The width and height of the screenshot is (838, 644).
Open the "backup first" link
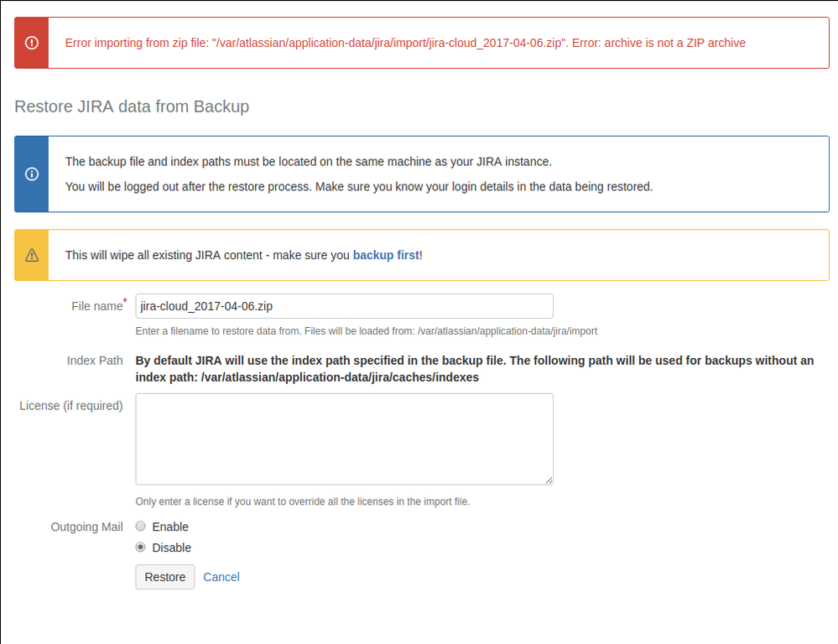386,256
